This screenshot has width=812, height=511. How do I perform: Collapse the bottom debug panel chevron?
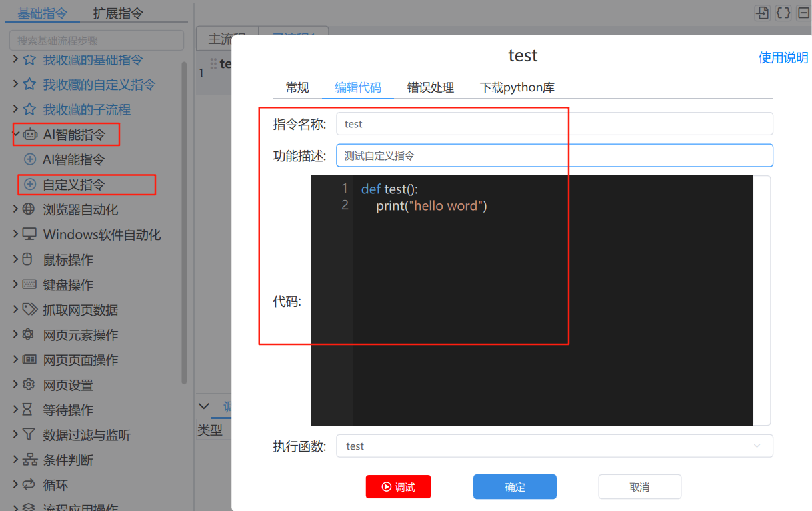[205, 406]
